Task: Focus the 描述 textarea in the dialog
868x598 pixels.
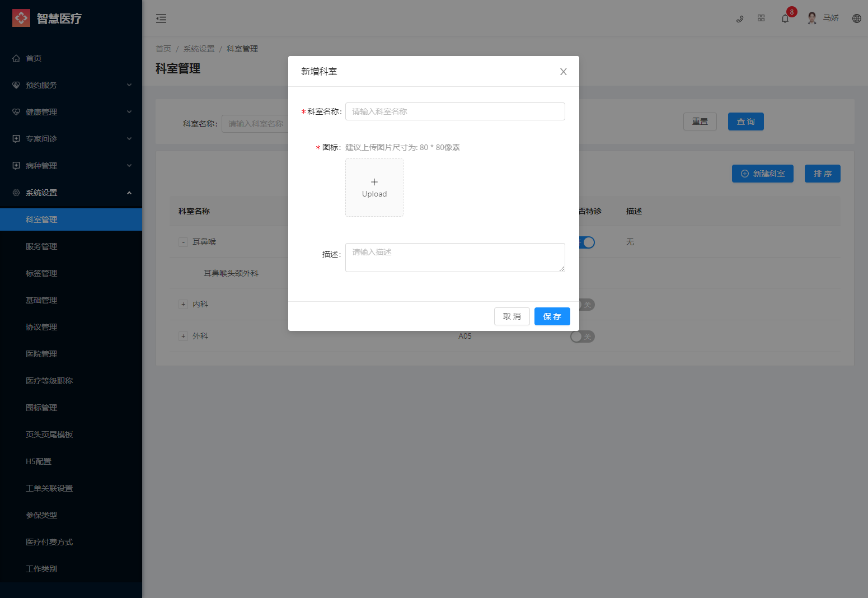Action: (455, 258)
